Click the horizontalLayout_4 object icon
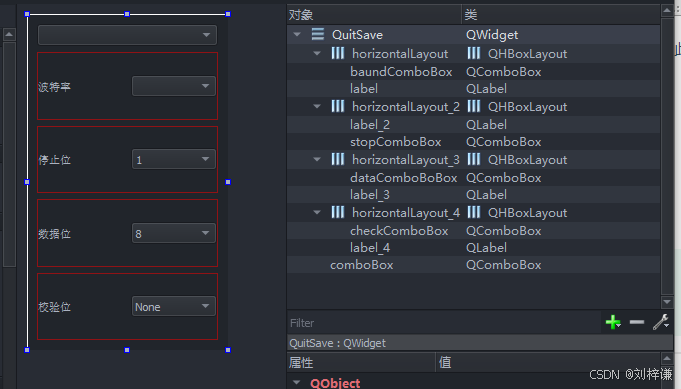 (x=338, y=212)
